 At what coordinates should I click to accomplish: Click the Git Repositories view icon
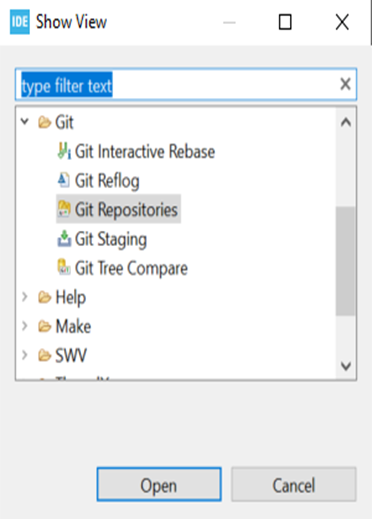(x=64, y=209)
